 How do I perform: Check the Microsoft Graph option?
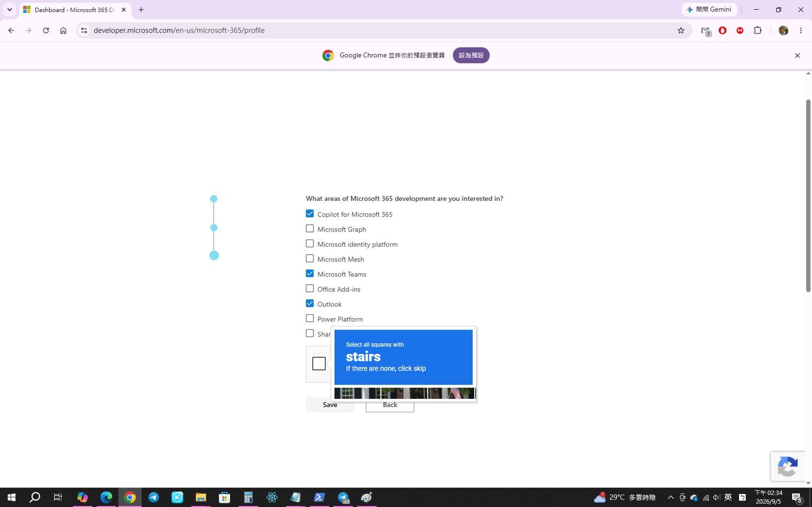(310, 229)
